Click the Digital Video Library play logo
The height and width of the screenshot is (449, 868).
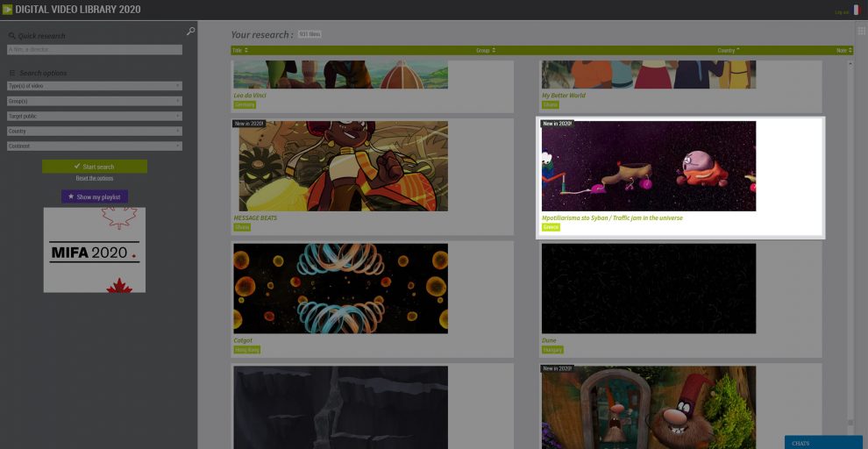click(x=7, y=10)
